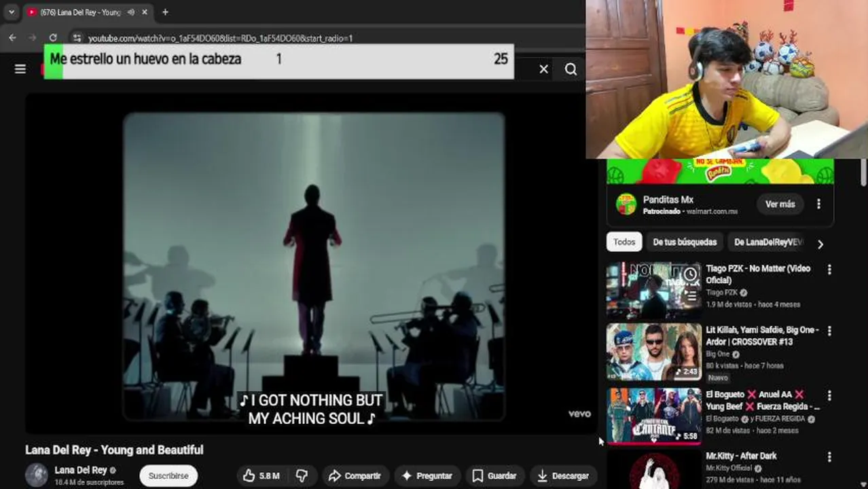Click Watch later clock on the Tiago PZK thumbnail
The image size is (868, 489).
click(x=690, y=274)
